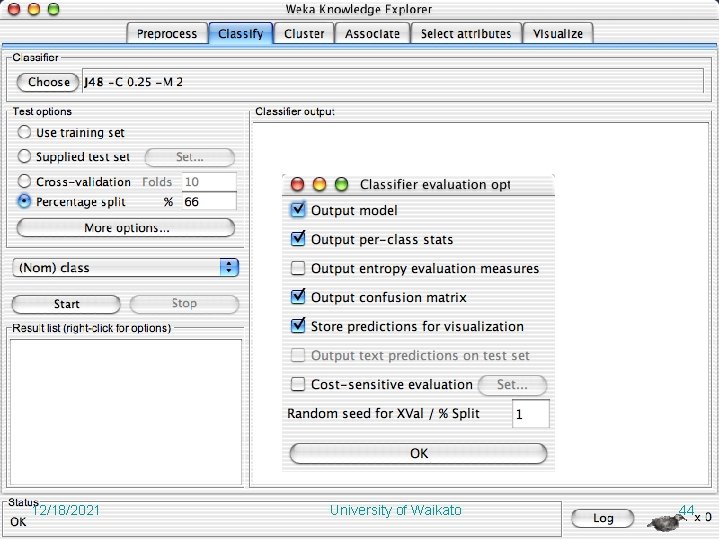Click the Choose classifier button
This screenshot has width=720, height=540.
coord(48,82)
